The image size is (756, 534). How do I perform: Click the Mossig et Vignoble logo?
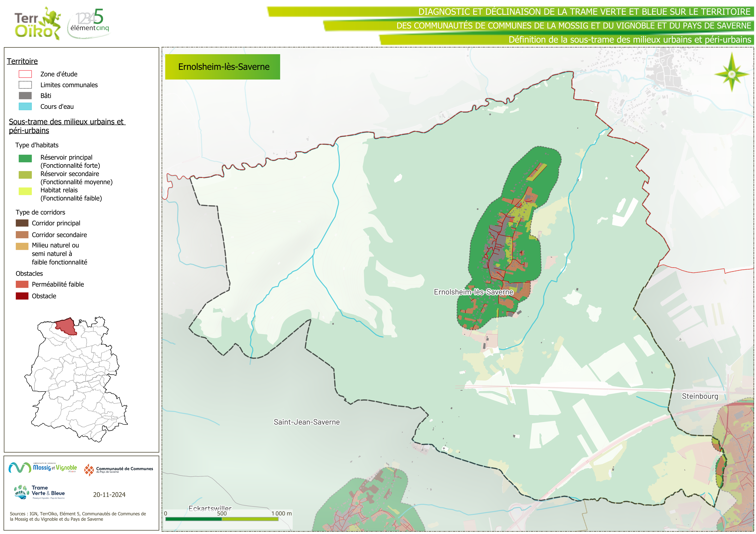(x=43, y=468)
